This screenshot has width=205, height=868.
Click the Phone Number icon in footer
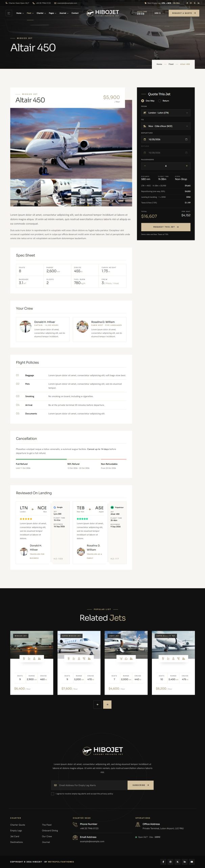pyautogui.click(x=75, y=824)
